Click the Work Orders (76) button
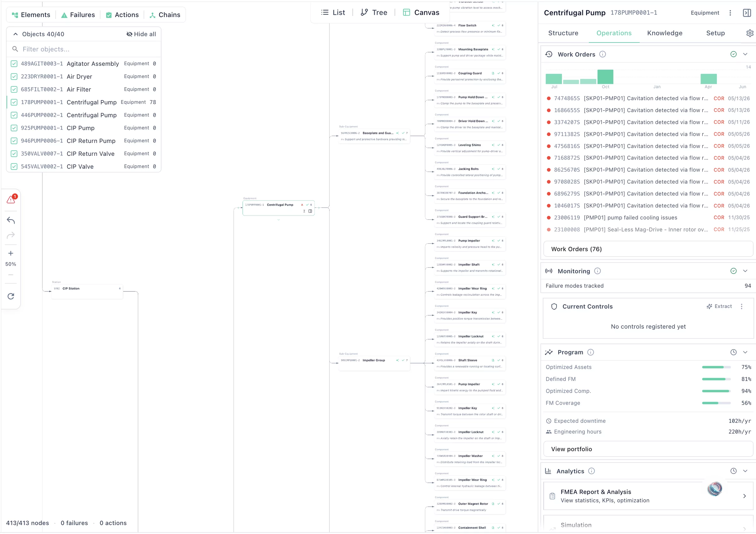This screenshot has height=534, width=756. click(648, 249)
